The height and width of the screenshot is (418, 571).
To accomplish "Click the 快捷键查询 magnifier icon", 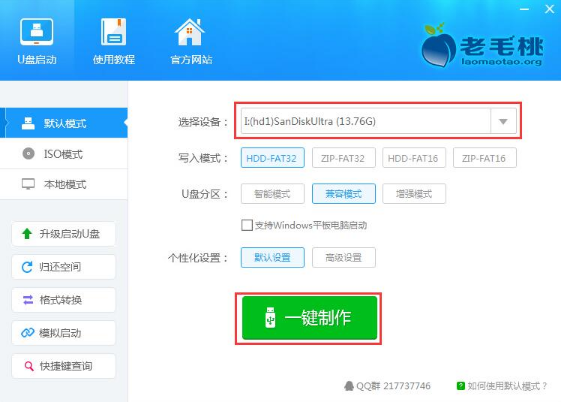I will tap(28, 366).
